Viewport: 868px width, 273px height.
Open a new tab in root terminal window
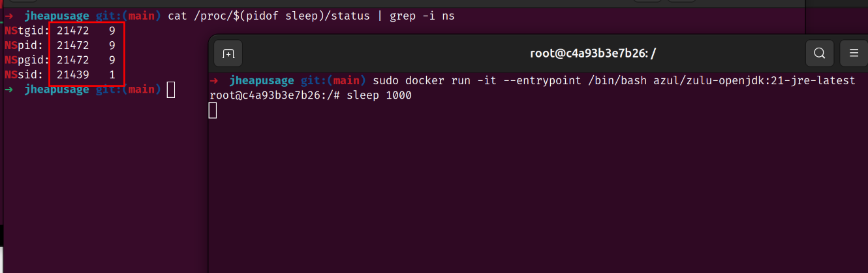point(228,54)
